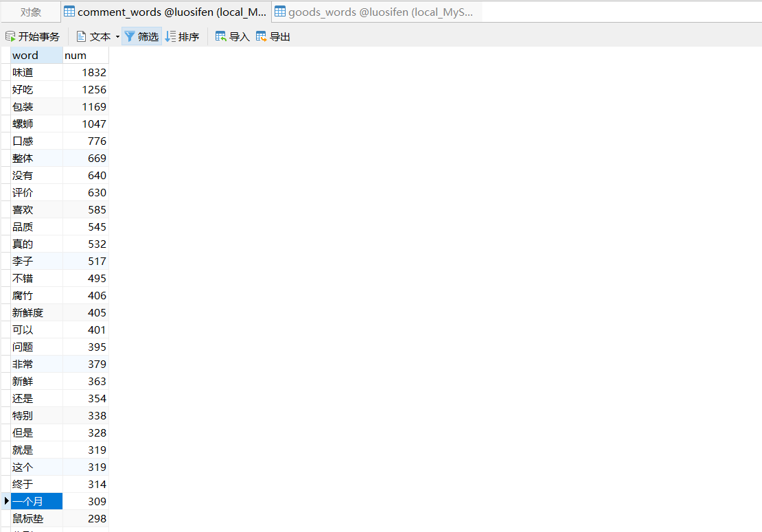The image size is (762, 532).
Task: Select the cell 新鲜 with count 363
Action: tap(36, 382)
